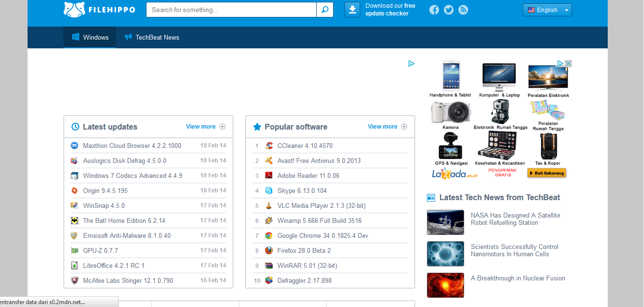The height and width of the screenshot is (307, 644).
Task: Click the Winamp app icon
Action: click(269, 220)
